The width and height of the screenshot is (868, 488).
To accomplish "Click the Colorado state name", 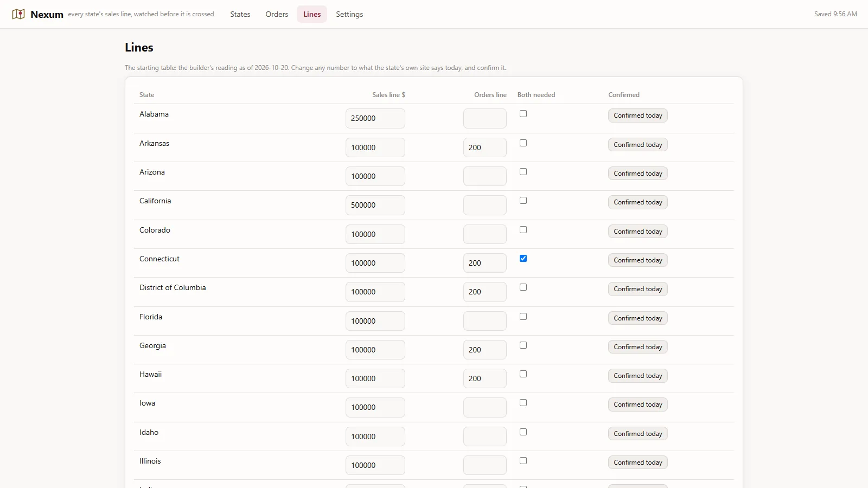I will coord(155,230).
